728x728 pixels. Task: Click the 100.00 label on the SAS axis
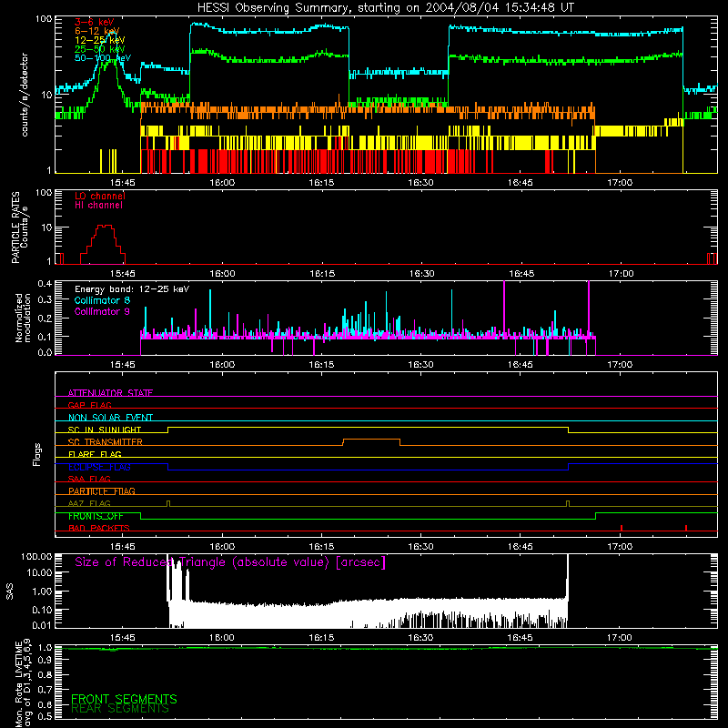click(36, 556)
